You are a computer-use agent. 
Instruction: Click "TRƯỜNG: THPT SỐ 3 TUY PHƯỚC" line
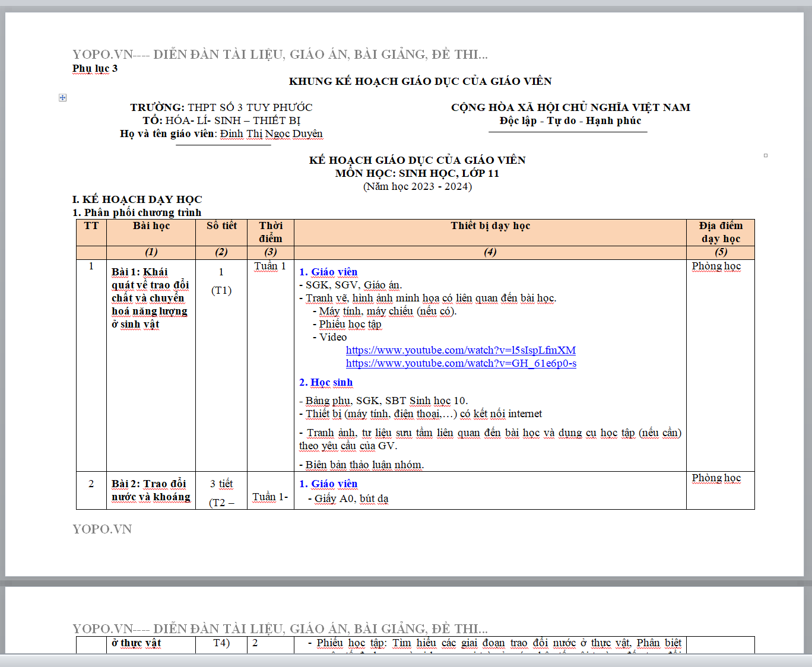[x=221, y=107]
